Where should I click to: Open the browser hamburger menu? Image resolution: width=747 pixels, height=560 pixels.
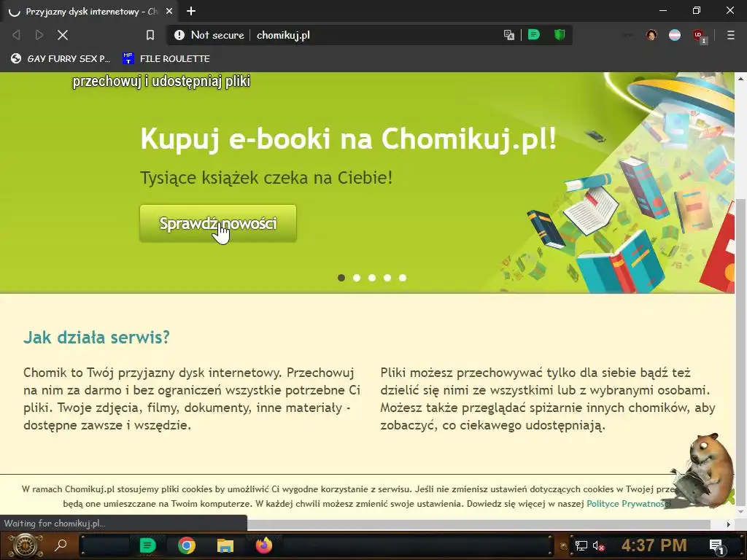[730, 35]
